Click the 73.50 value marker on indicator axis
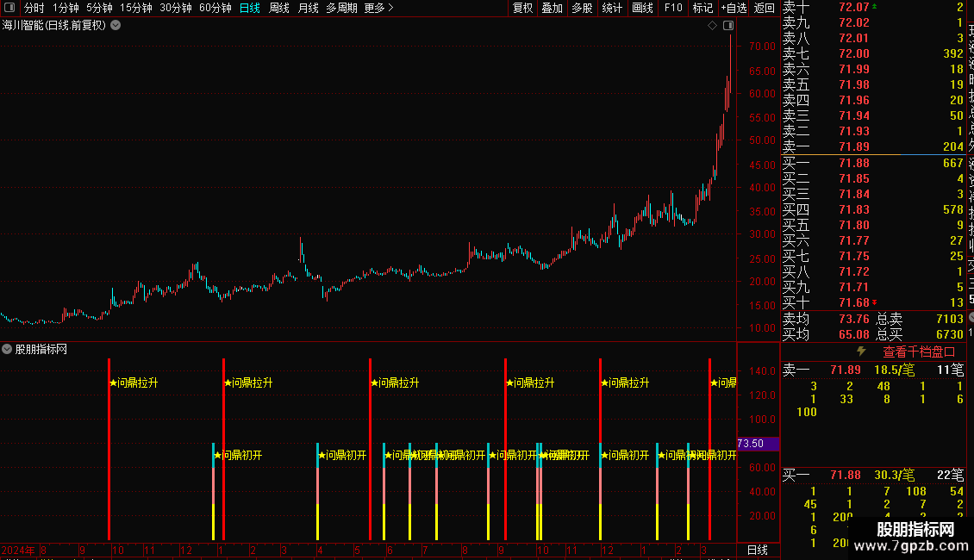Screen dimensions: 974x560 point(758,444)
